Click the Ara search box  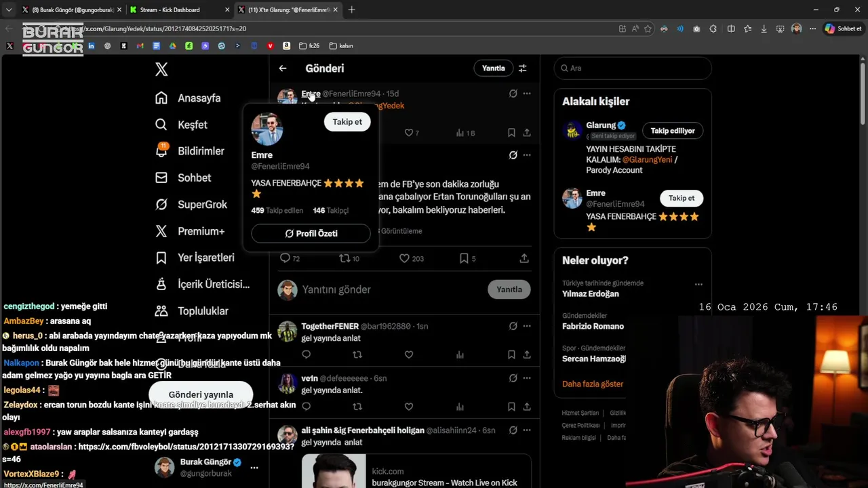(633, 68)
